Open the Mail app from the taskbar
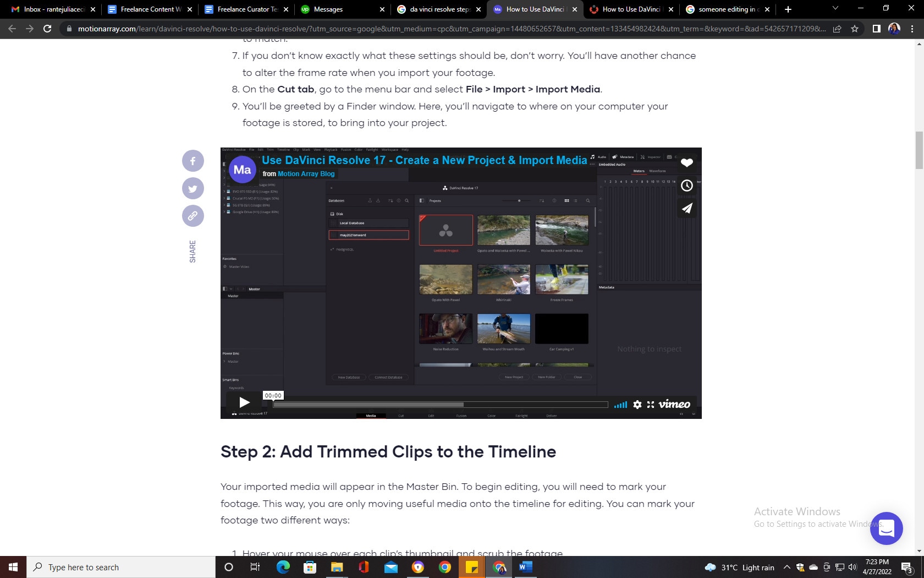The image size is (924, 578). click(x=391, y=567)
